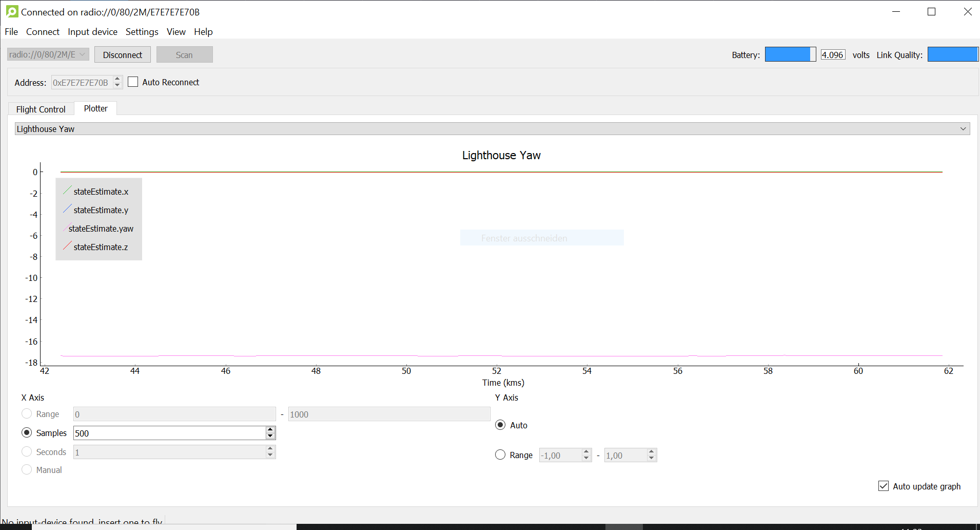Increment the Address spinner up arrow
Viewport: 980px width, 530px height.
tap(117, 79)
